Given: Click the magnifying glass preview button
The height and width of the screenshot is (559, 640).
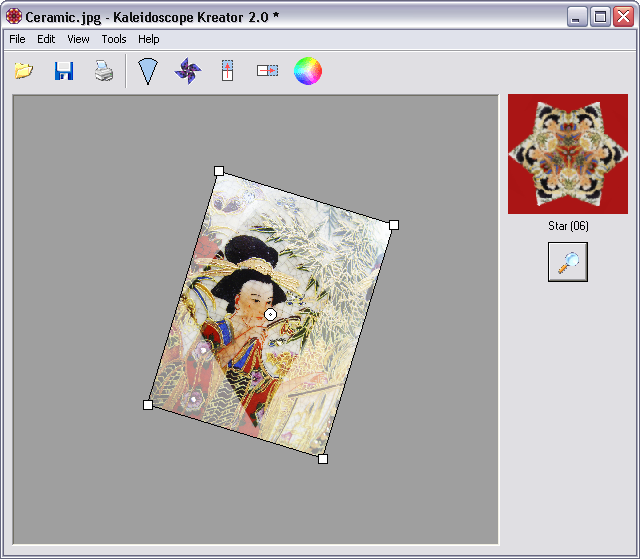Looking at the screenshot, I should click(x=568, y=262).
